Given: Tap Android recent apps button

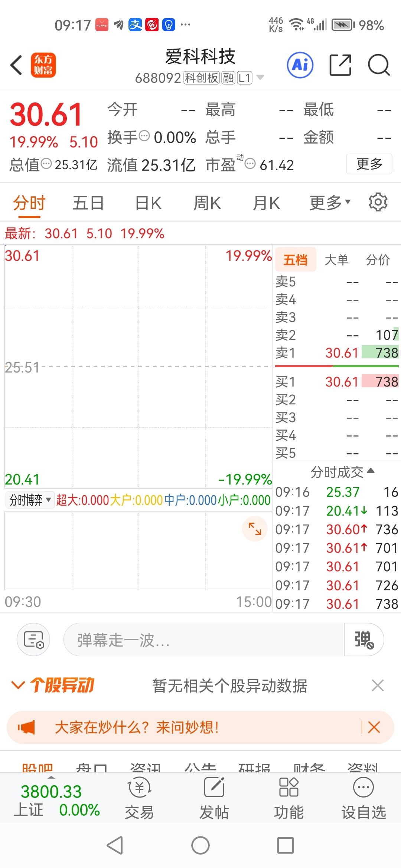Looking at the screenshot, I should click(286, 846).
